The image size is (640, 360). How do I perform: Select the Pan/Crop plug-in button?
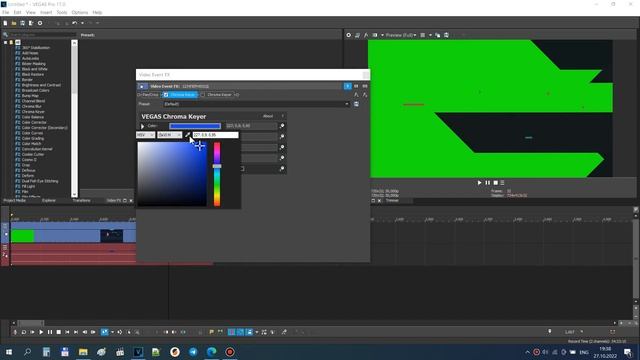148,95
